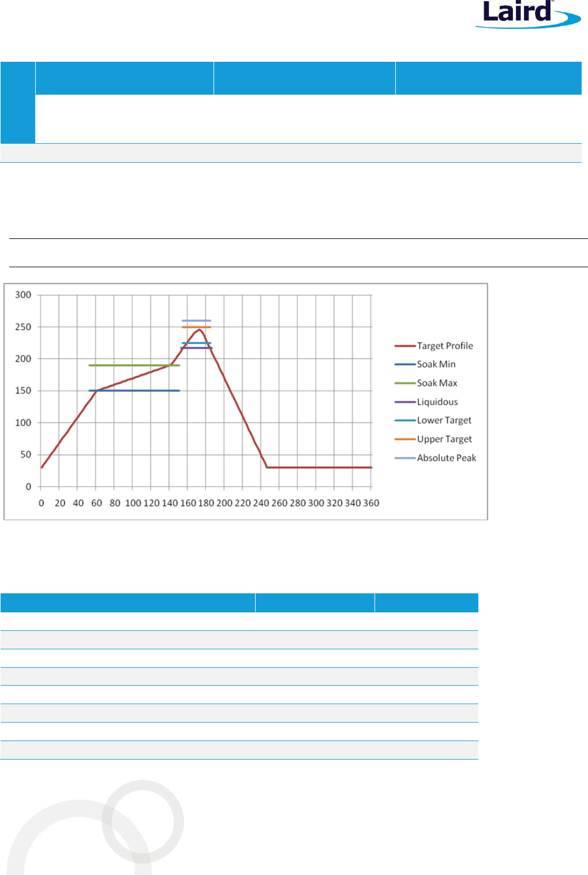
Task: Select the Absolute Peak legend label
Action: (447, 458)
